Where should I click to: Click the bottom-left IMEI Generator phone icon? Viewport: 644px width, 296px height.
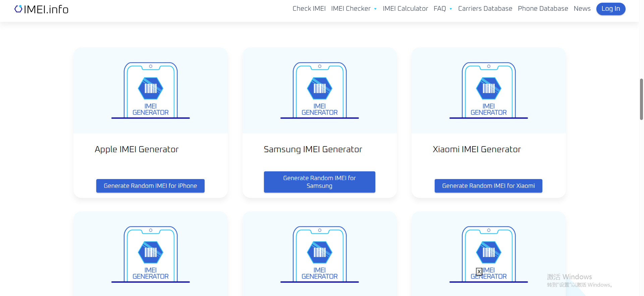[151, 254]
